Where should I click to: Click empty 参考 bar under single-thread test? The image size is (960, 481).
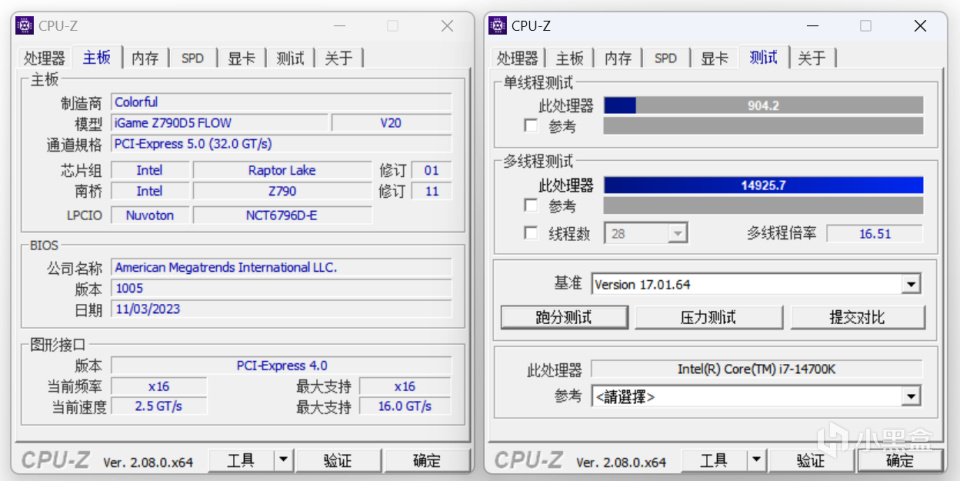click(763, 125)
